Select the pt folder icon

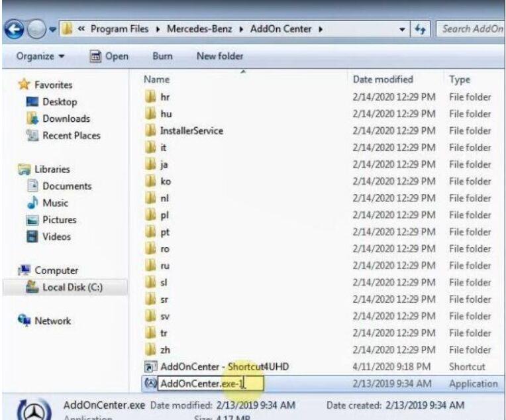(x=150, y=232)
